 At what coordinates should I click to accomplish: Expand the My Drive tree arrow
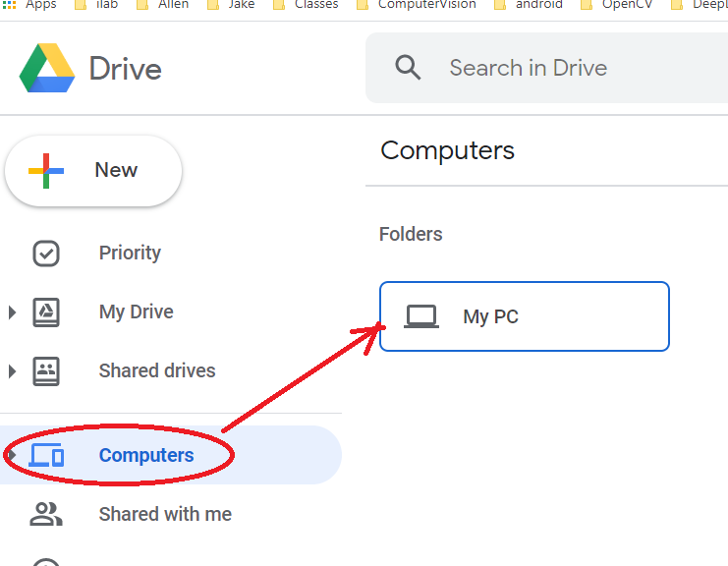pyautogui.click(x=12, y=312)
